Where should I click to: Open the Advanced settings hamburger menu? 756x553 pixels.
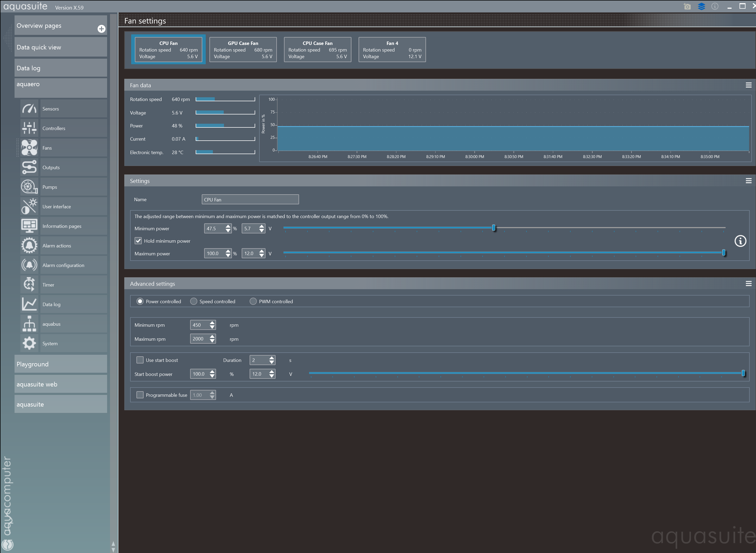pyautogui.click(x=749, y=284)
